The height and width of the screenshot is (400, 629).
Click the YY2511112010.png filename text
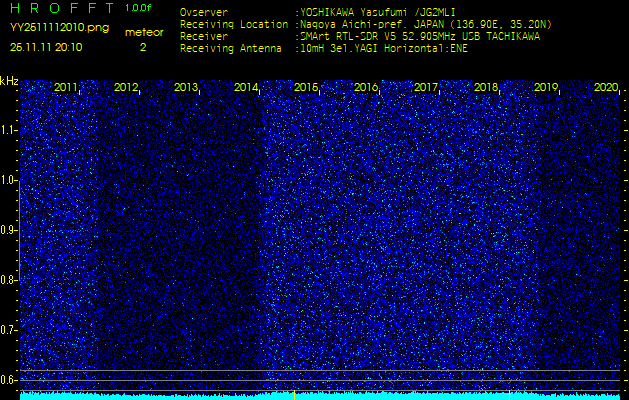point(59,28)
